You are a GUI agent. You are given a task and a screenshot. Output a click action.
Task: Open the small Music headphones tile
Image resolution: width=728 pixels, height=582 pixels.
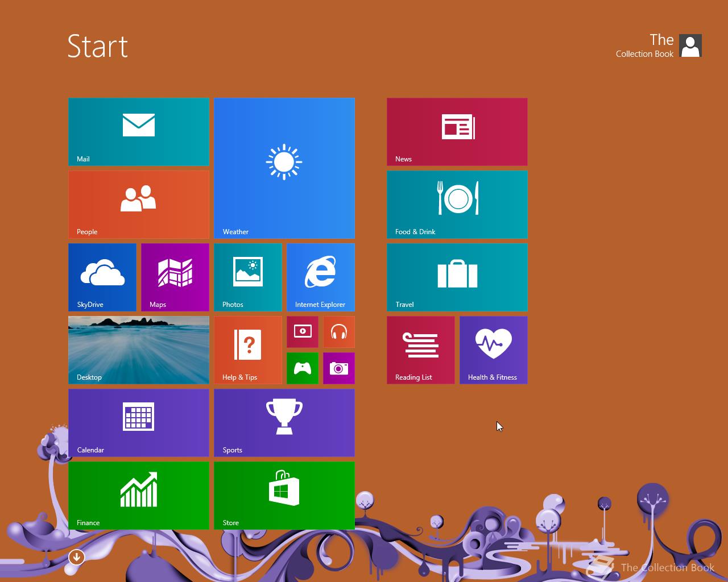(339, 332)
